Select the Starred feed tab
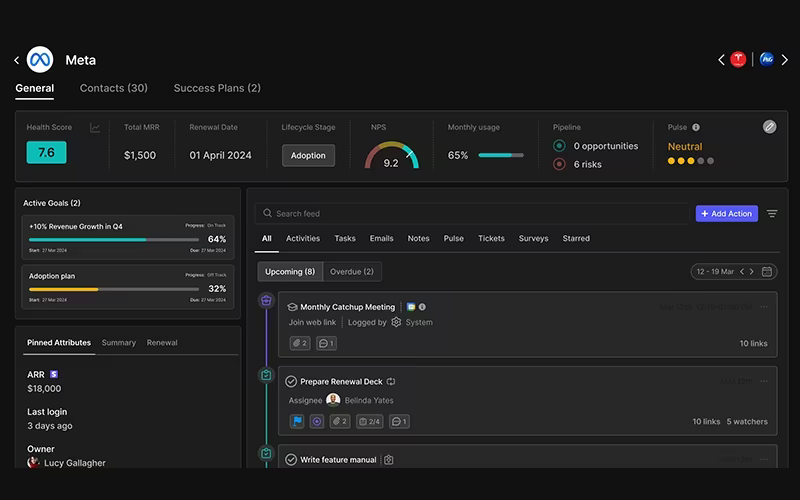 (x=576, y=238)
